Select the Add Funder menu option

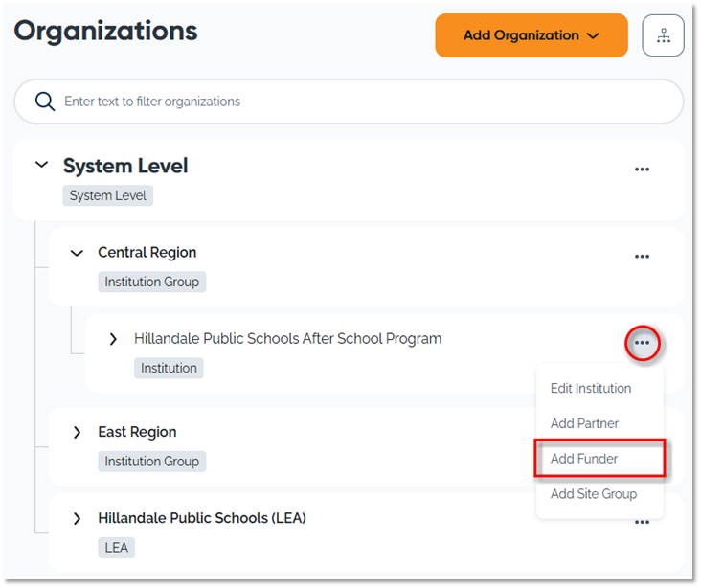pos(584,459)
